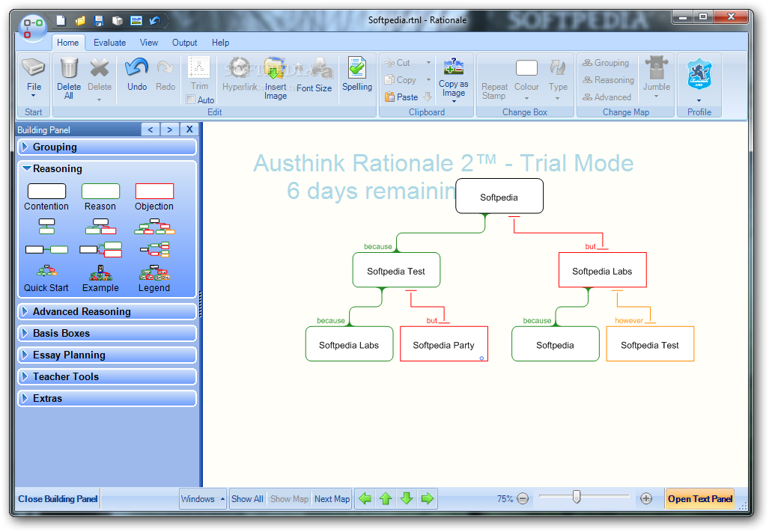Expand the Teacher Tools section
The image size is (769, 532).
107,376
